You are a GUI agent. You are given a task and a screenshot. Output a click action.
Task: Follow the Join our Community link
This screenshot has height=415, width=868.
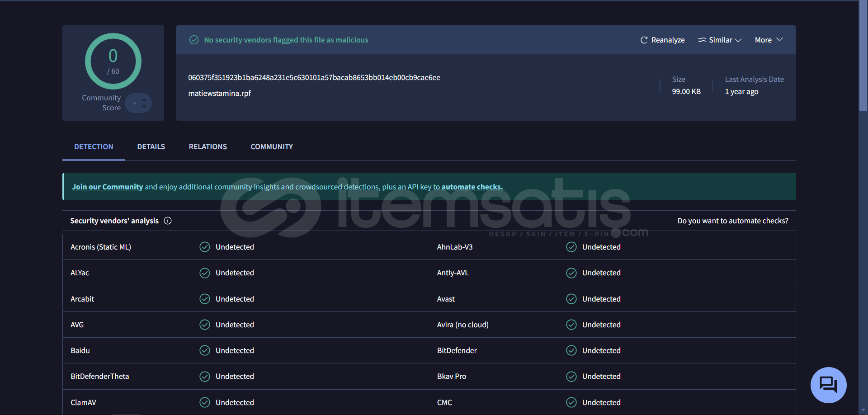108,187
